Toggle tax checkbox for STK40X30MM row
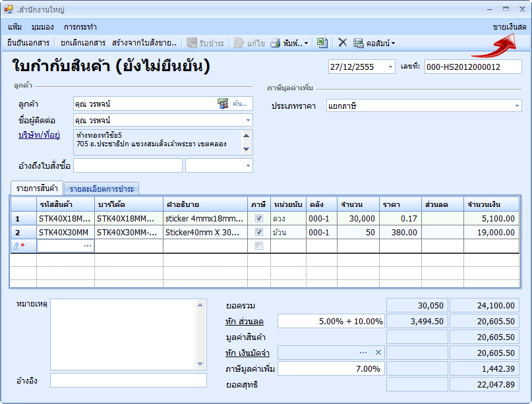Viewport: 532px width, 404px height. (259, 232)
